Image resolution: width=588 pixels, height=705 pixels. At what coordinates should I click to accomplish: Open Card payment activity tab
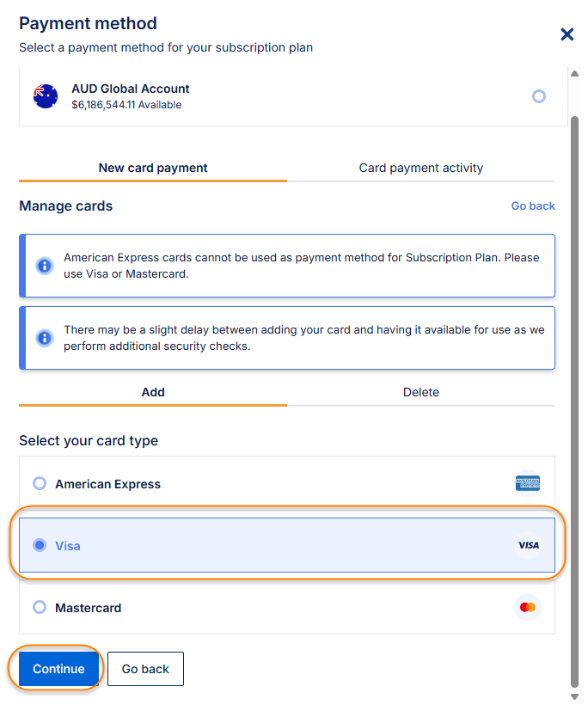coord(421,168)
